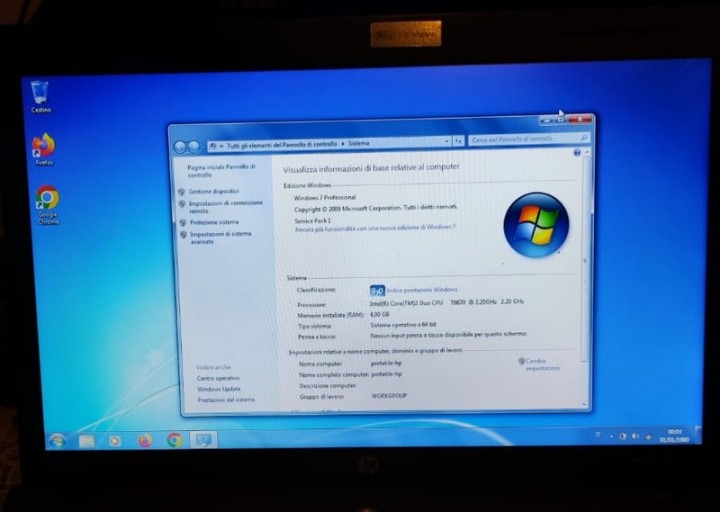The image size is (720, 512).
Task: Open Impostazioni di connessione remota
Action: [x=225, y=207]
